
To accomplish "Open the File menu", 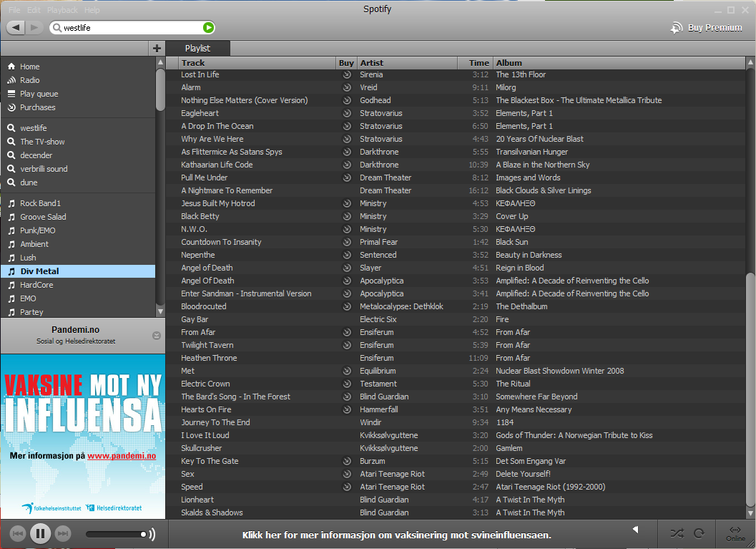I will [14, 10].
